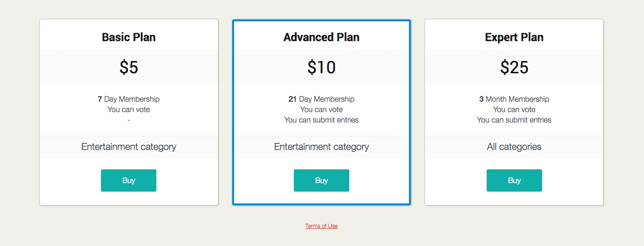The image size is (644, 246).
Task: Click the 7 Day Membership text
Action: coord(128,99)
